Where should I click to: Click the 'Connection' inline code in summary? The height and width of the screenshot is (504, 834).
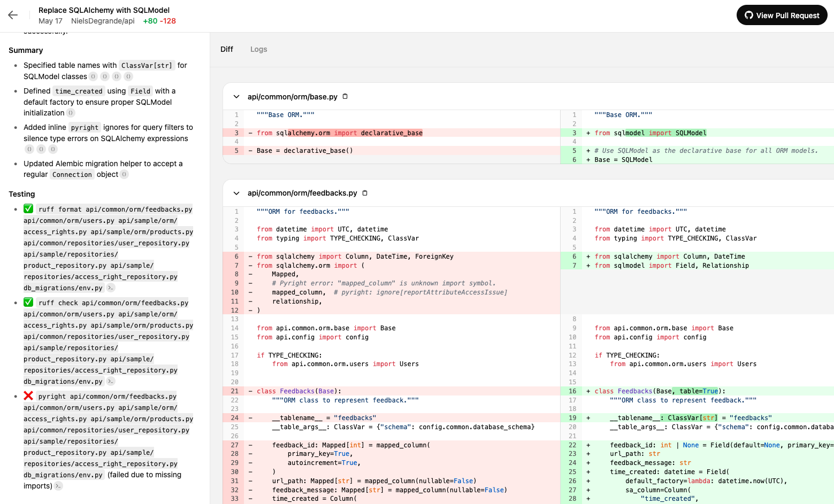click(x=72, y=174)
